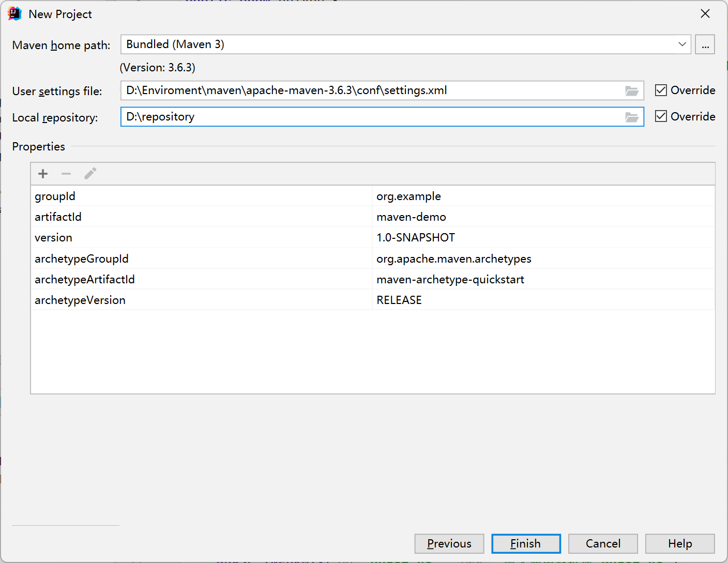Click the User settings file path field
728x563 pixels.
click(372, 90)
